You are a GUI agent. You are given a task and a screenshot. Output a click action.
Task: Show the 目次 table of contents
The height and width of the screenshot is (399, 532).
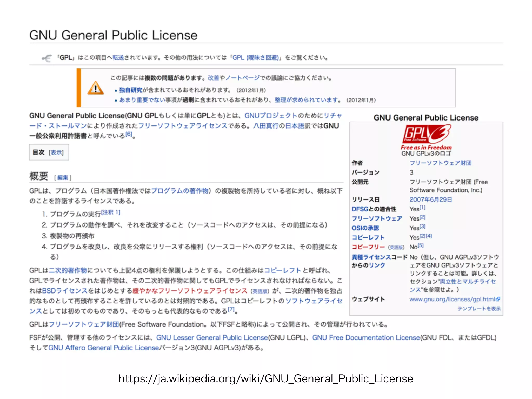pos(56,152)
